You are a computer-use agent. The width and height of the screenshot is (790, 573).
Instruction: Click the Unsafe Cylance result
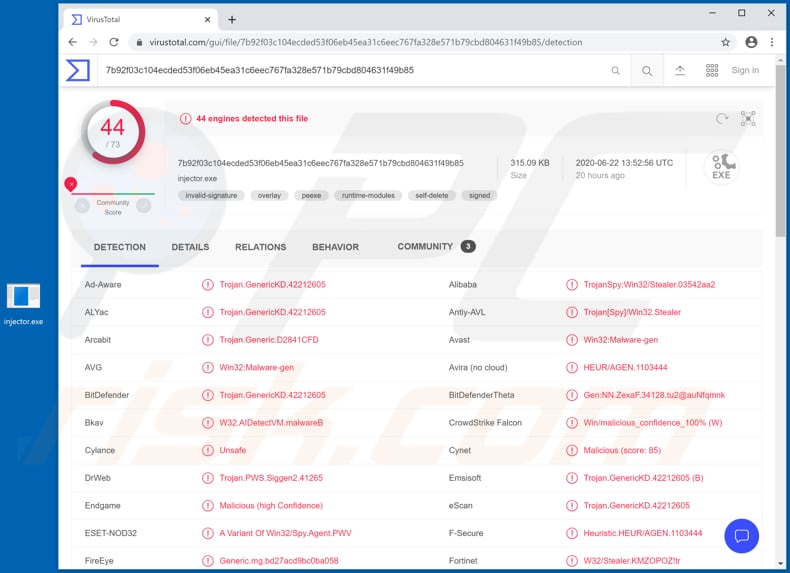pos(233,451)
